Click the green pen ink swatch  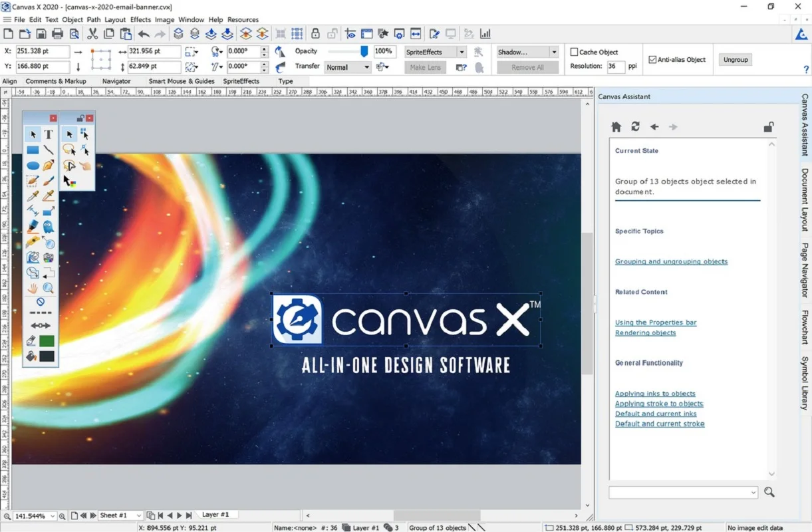47,341
